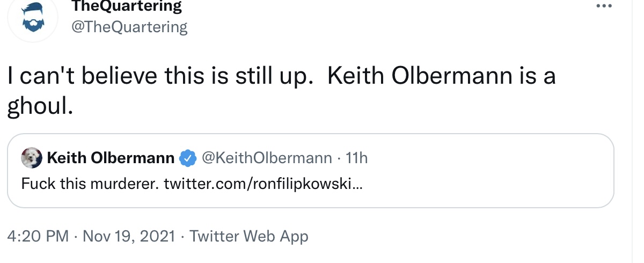The width and height of the screenshot is (644, 263).
Task: Open the three-dot more options menu
Action: click(x=604, y=6)
